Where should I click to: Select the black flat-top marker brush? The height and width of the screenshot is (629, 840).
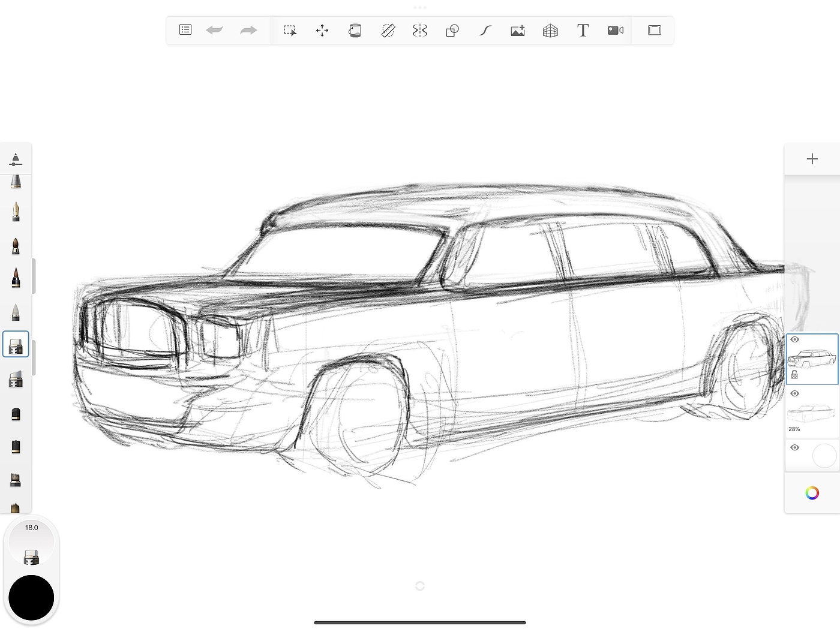coord(16,446)
